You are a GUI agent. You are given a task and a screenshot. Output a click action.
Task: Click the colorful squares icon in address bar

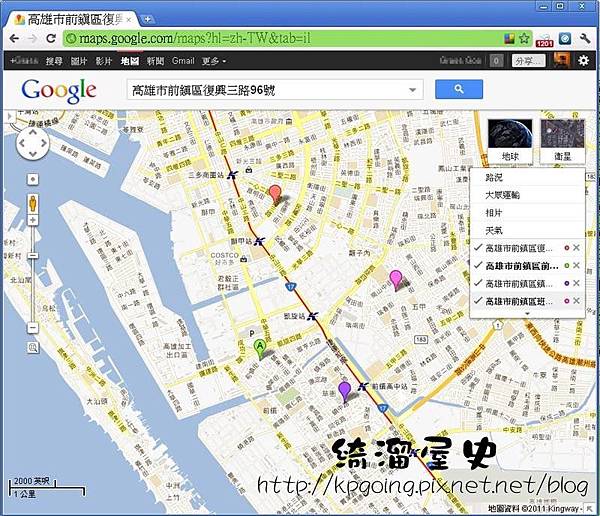(x=510, y=38)
